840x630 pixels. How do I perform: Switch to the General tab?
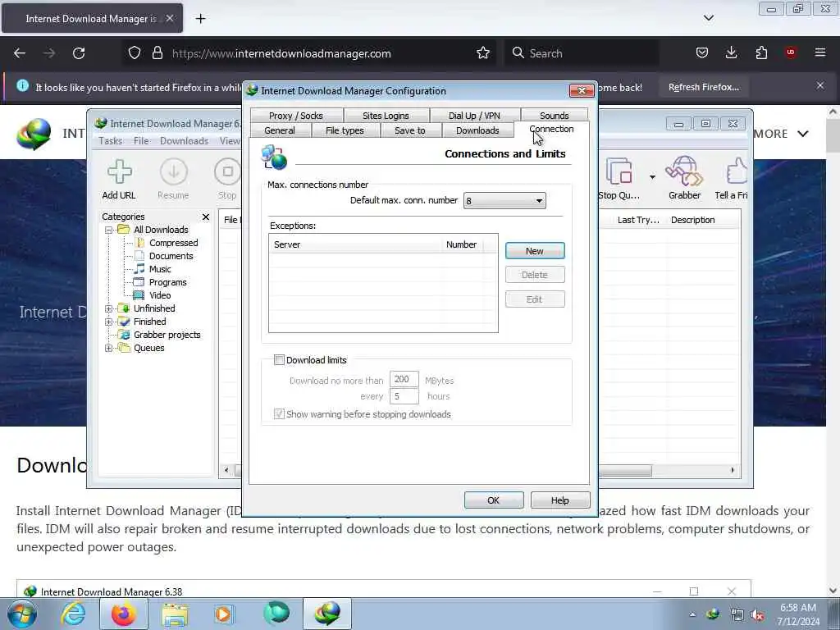280,130
